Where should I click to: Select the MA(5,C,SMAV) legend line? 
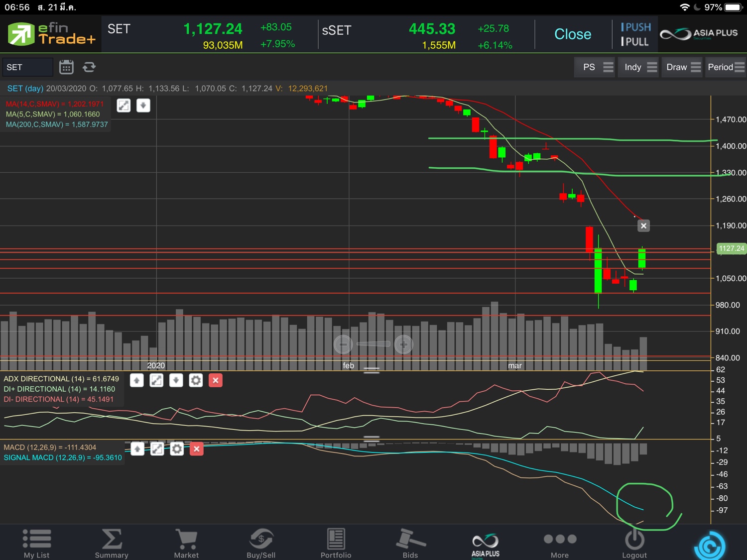pyautogui.click(x=53, y=114)
